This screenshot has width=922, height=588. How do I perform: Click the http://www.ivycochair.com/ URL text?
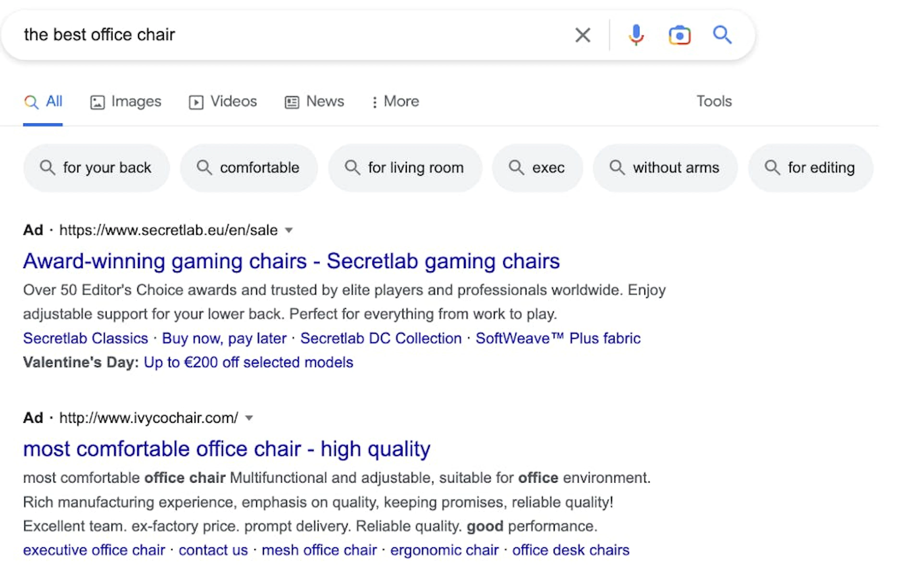pos(149,418)
